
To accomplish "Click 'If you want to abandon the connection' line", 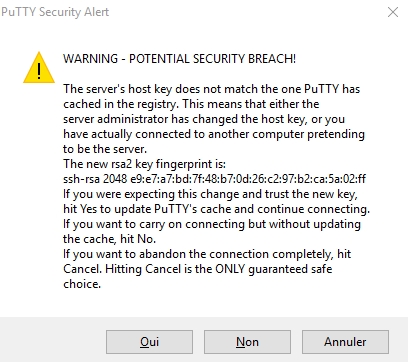I will pyautogui.click(x=207, y=254).
